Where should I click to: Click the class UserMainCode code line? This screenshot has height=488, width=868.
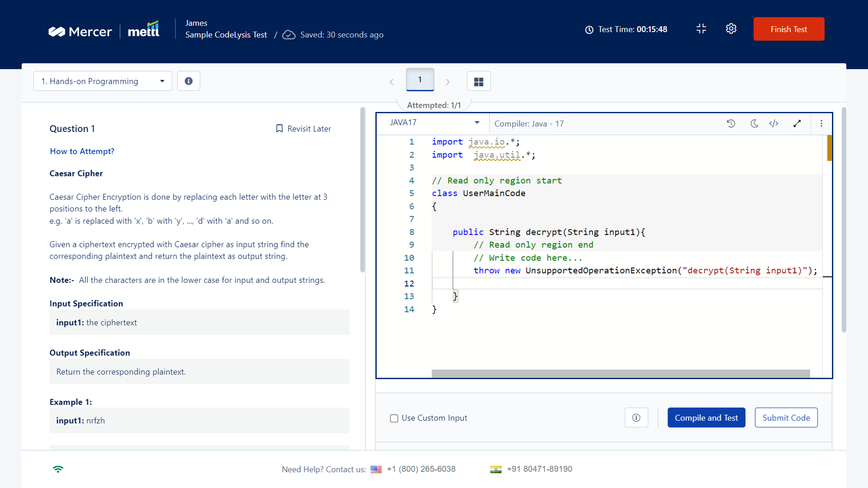pyautogui.click(x=478, y=193)
